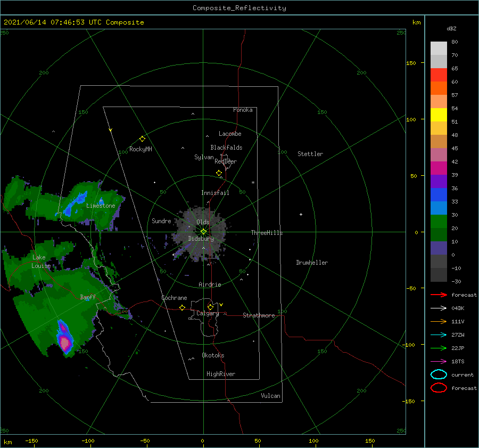Click the magenta 18TS arrow in legend
This screenshot has height=448, width=479.
pyautogui.click(x=439, y=362)
